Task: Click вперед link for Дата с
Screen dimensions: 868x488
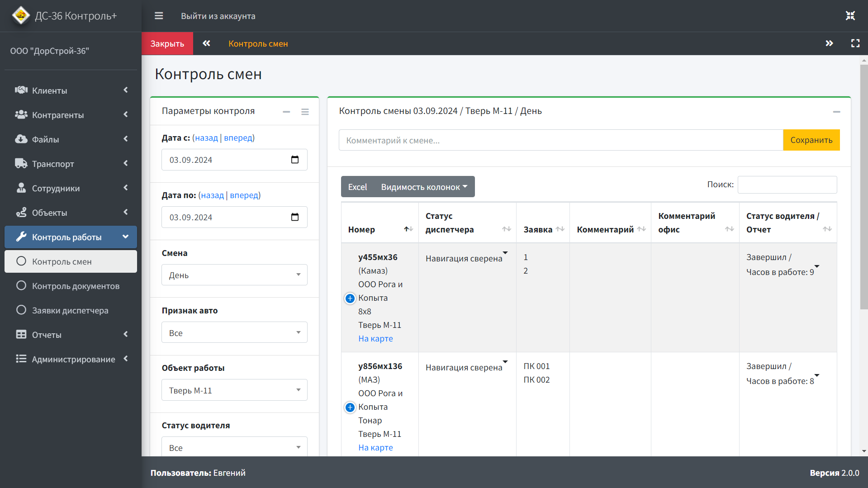Action: (238, 137)
